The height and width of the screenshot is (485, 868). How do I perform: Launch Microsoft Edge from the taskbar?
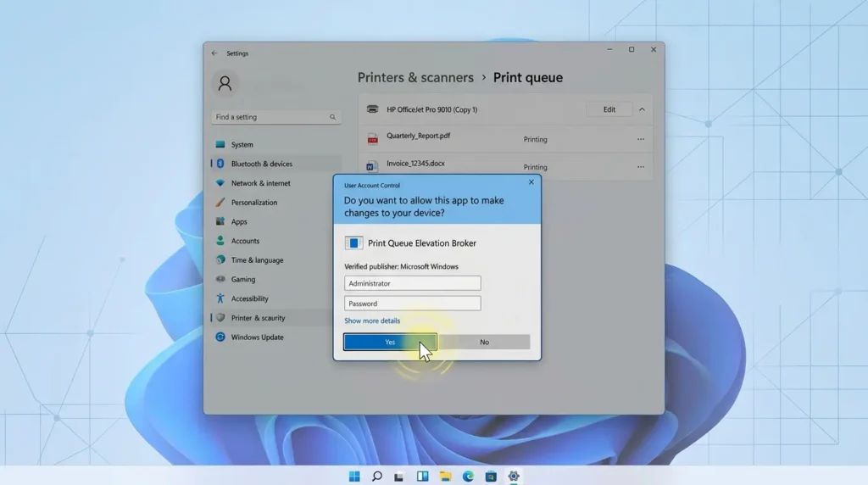(x=468, y=477)
